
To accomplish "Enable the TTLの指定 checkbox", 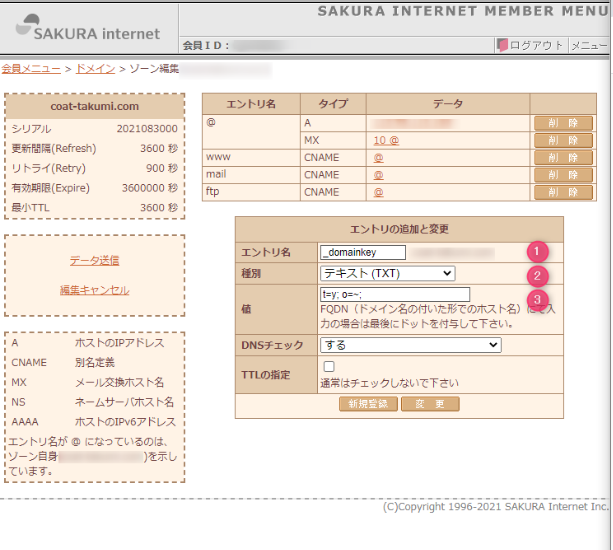I will pyautogui.click(x=329, y=368).
